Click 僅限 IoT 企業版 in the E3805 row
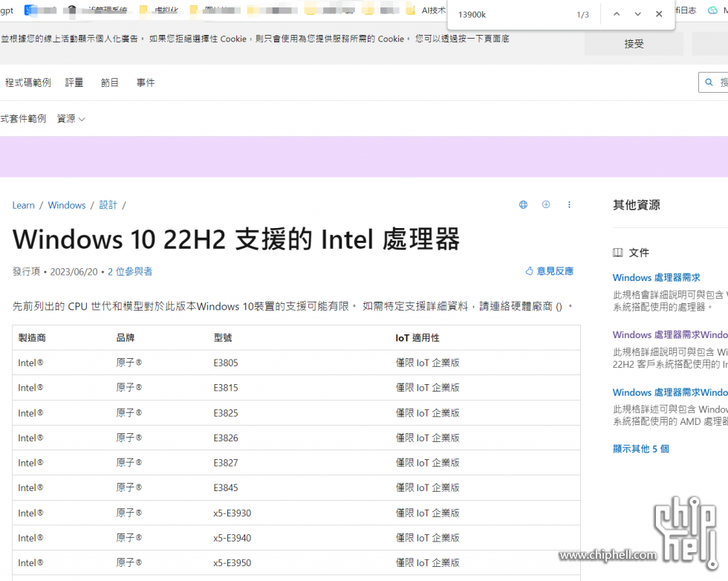The height and width of the screenshot is (581, 728). pos(427,363)
